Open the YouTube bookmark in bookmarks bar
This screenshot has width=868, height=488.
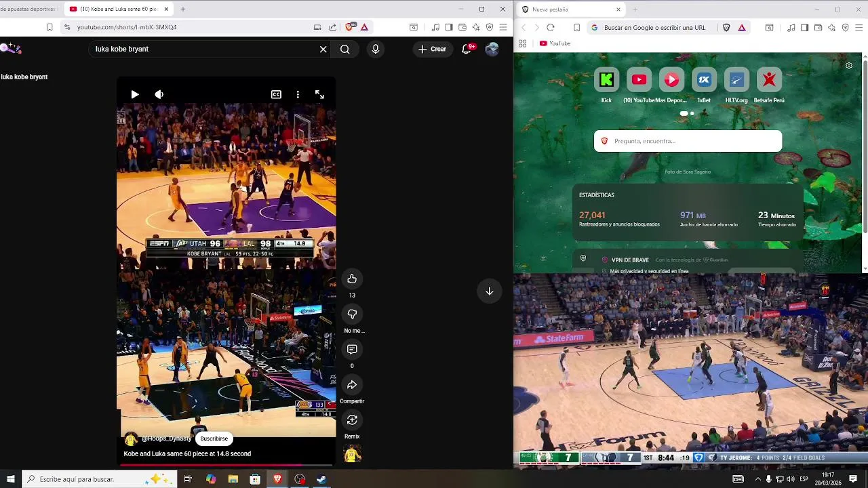pyautogui.click(x=555, y=43)
